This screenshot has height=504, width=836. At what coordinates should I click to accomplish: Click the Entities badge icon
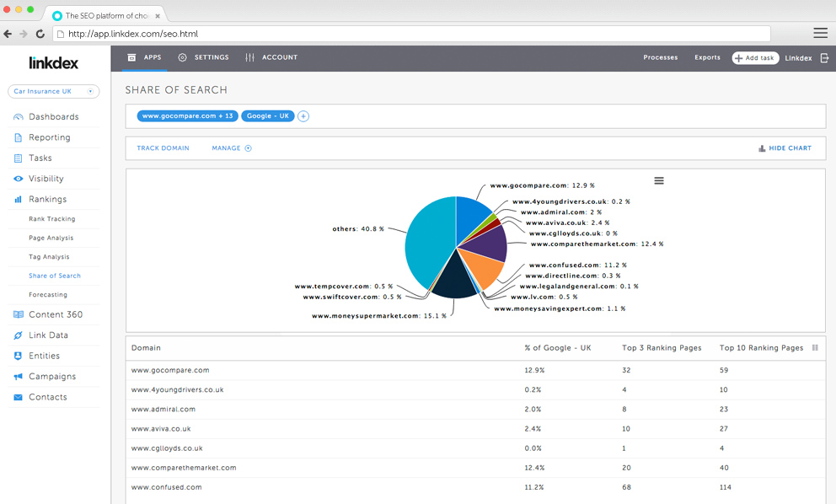(x=19, y=356)
